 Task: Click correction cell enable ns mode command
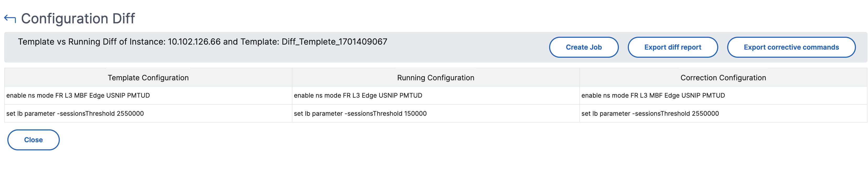pos(723,96)
